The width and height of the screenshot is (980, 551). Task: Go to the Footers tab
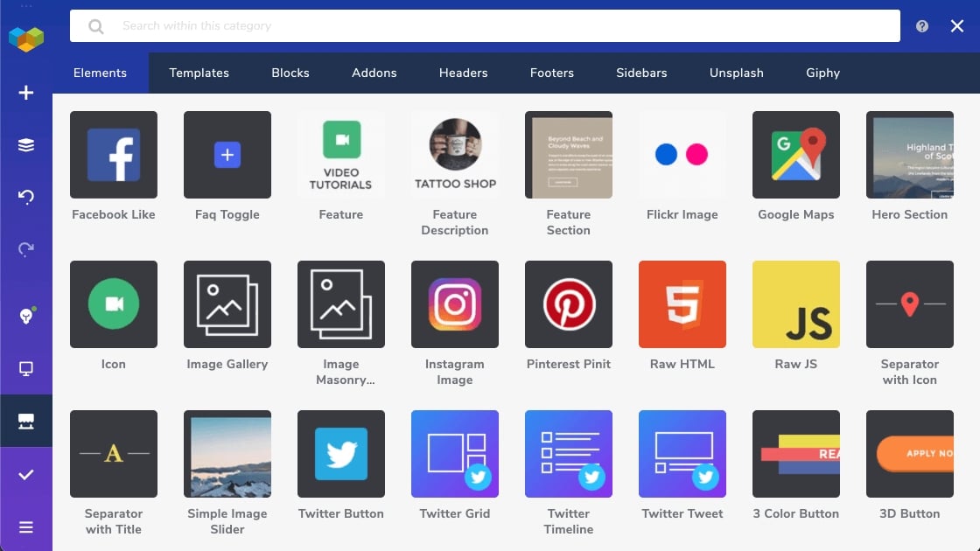[552, 73]
